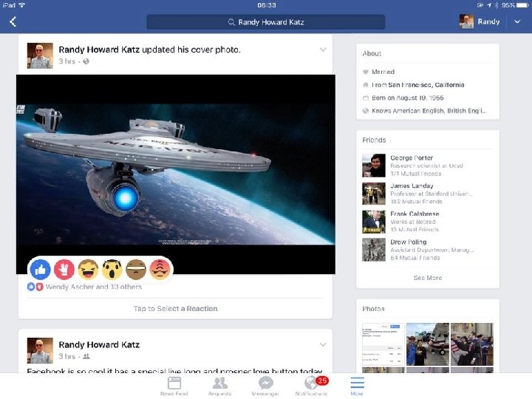This screenshot has width=532, height=399.
Task: Open the Randy Howard Katz search field
Action: coord(266,22)
